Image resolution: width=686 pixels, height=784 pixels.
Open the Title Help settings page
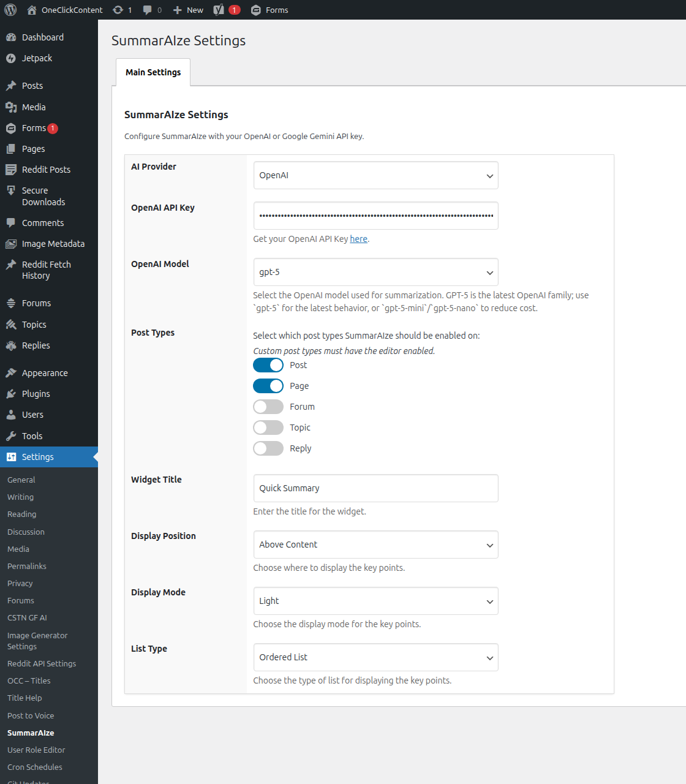pyautogui.click(x=24, y=698)
